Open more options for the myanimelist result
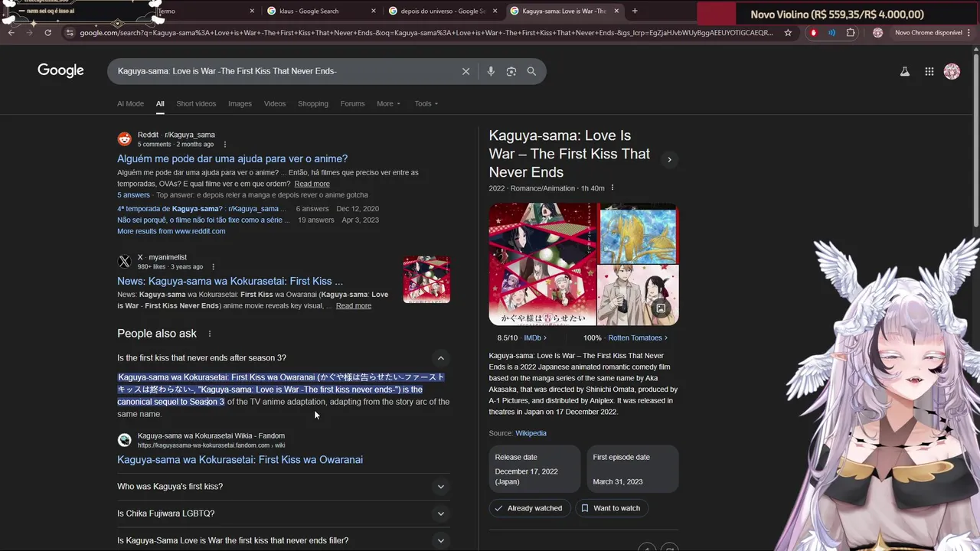 214,266
